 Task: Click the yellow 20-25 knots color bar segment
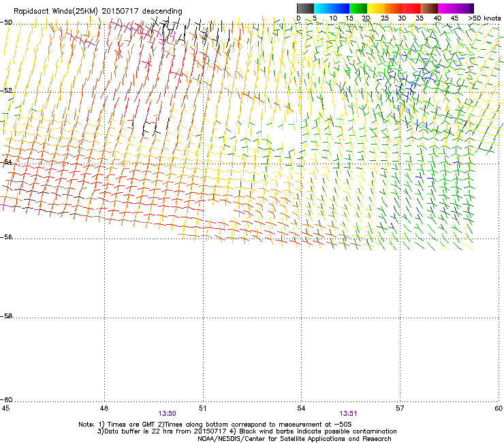[x=376, y=8]
